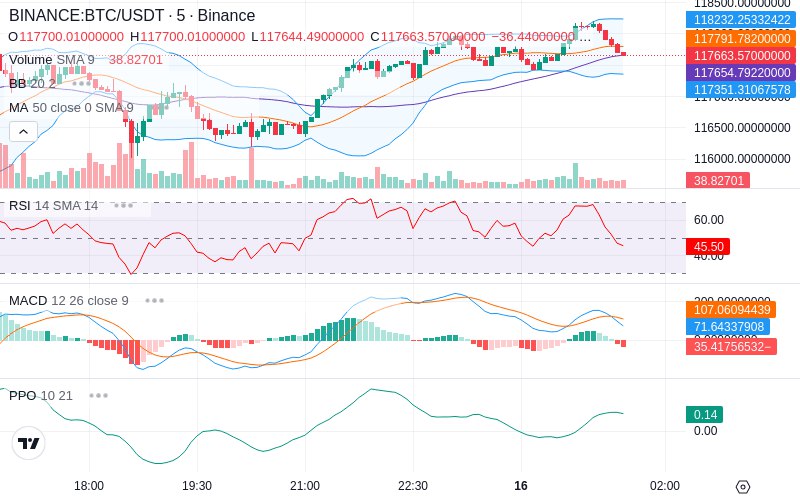Select the MACD 12 26 close 9 label
800x500 pixels.
(69, 301)
